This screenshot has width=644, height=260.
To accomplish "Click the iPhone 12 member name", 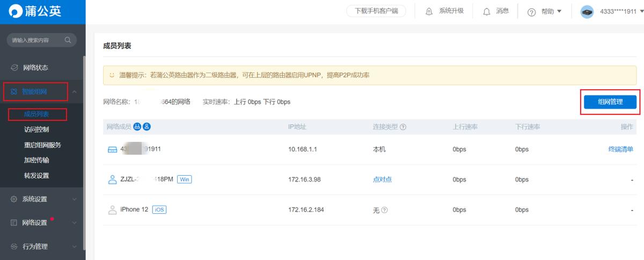I will pos(134,210).
